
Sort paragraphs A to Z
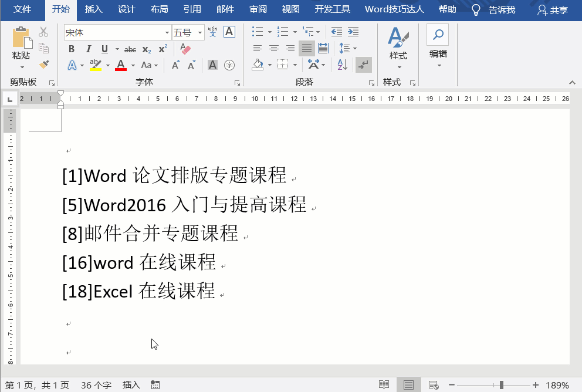[x=343, y=65]
